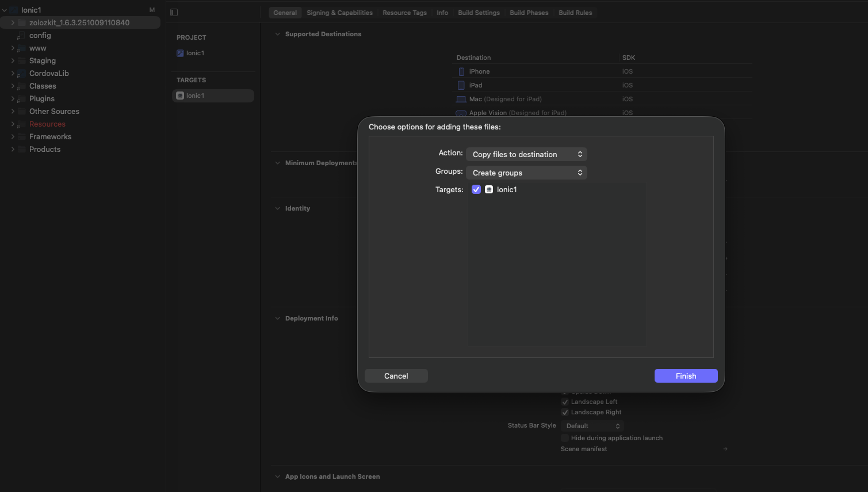
Task: Toggle the Landscape Right checkbox
Action: (565, 412)
